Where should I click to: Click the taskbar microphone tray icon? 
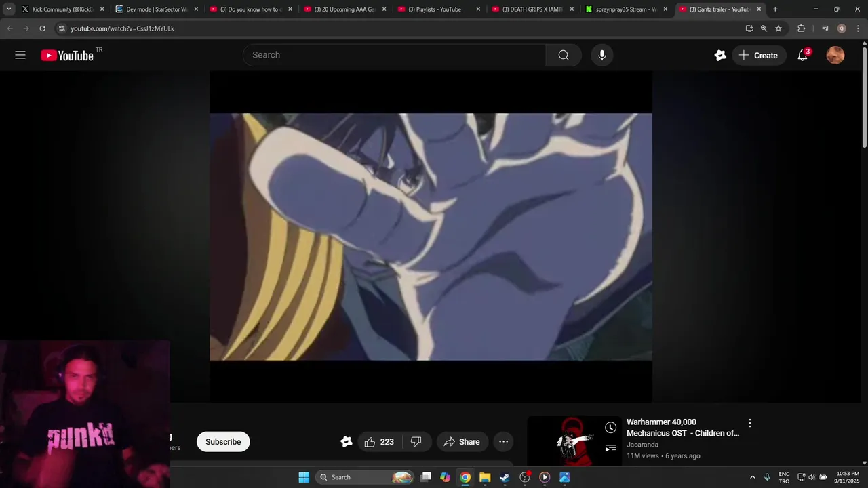[767, 477]
